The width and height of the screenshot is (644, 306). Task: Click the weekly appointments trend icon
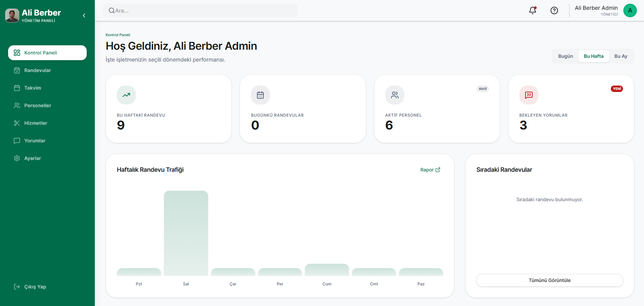[126, 95]
